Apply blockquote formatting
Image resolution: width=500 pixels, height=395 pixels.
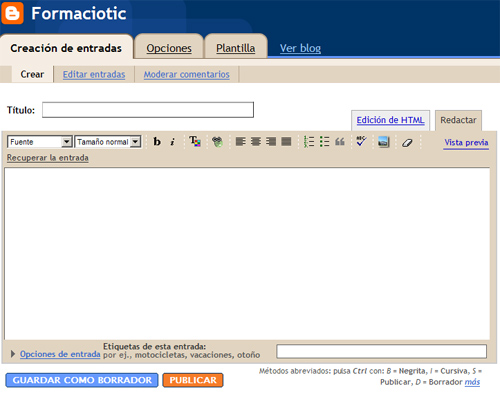pyautogui.click(x=340, y=142)
